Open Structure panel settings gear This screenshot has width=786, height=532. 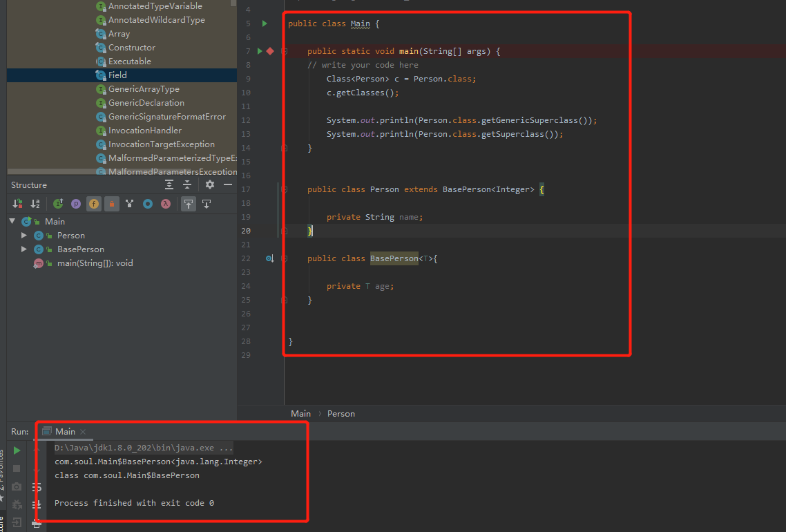tap(209, 185)
